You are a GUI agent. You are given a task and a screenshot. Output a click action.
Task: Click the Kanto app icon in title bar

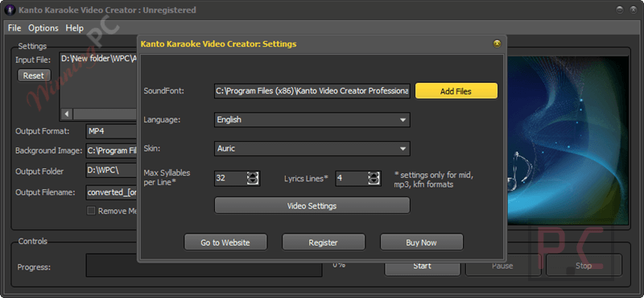point(9,10)
